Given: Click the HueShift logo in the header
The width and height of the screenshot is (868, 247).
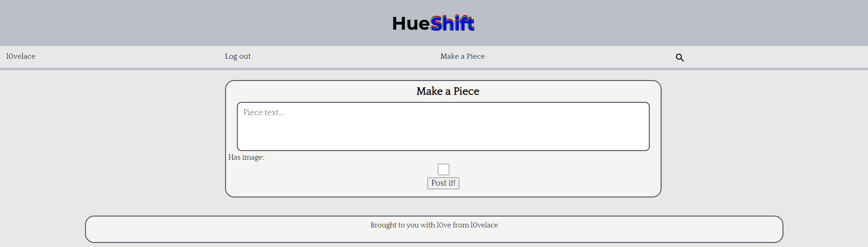Looking at the screenshot, I should [x=434, y=23].
